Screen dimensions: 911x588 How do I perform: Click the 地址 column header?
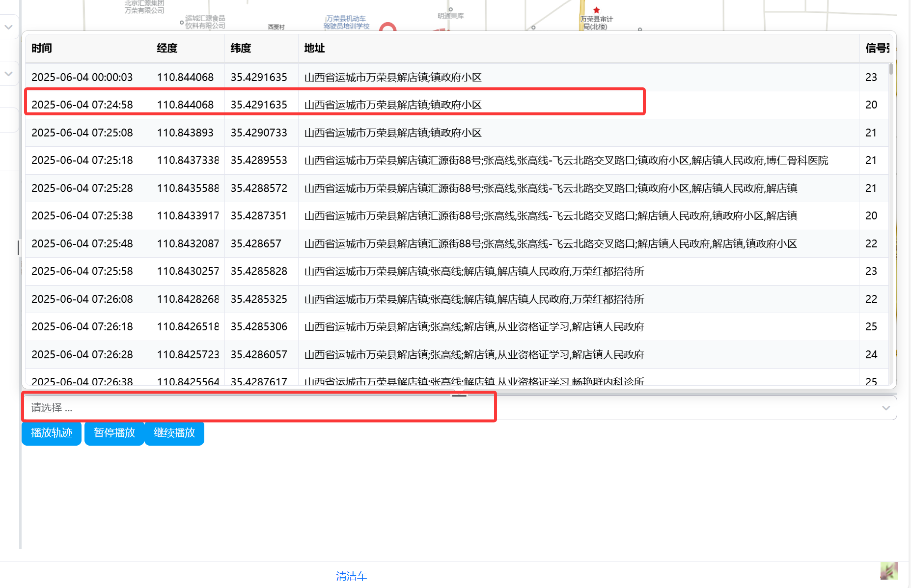[314, 48]
